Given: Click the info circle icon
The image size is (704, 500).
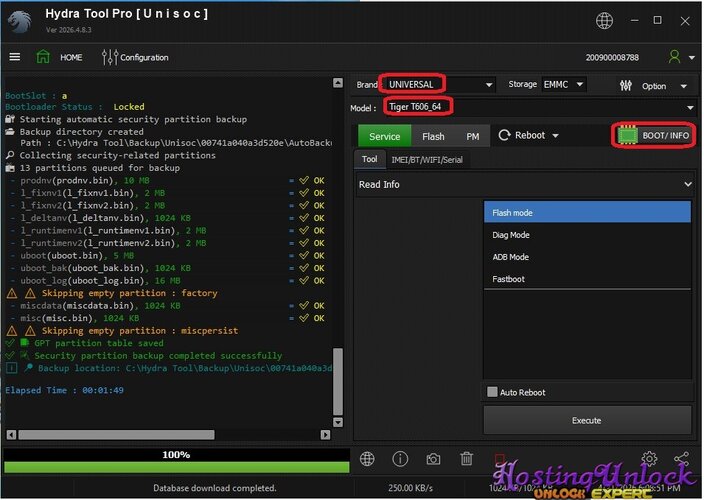Looking at the screenshot, I should [x=400, y=459].
